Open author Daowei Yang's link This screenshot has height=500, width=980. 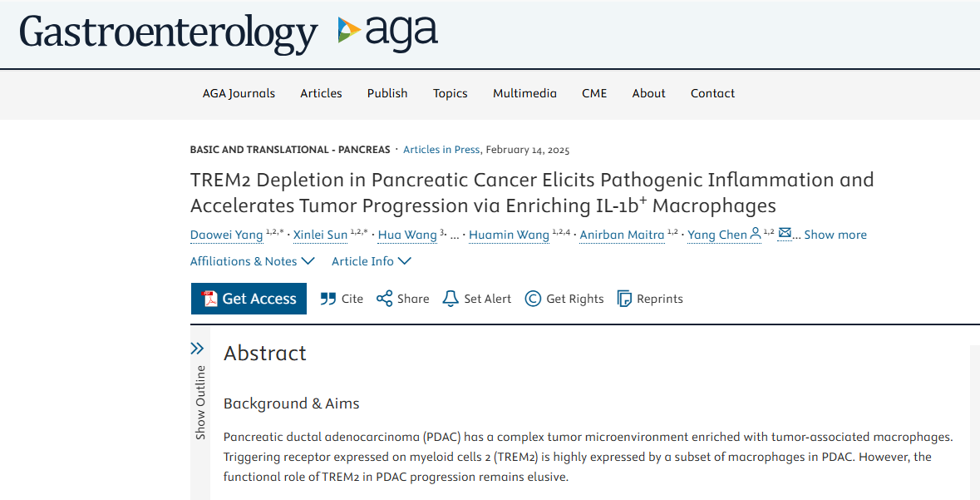point(226,235)
